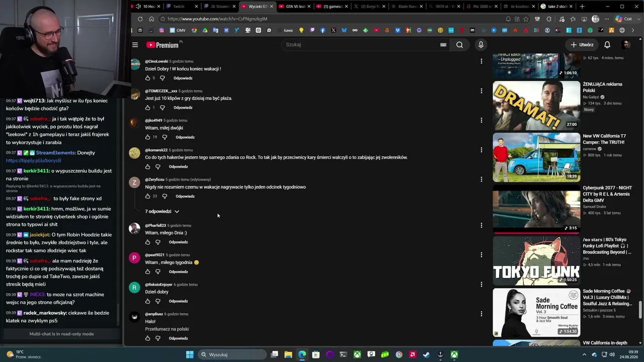Open the @komarek22 channel link
The width and height of the screenshot is (644, 362).
pyautogui.click(x=156, y=150)
